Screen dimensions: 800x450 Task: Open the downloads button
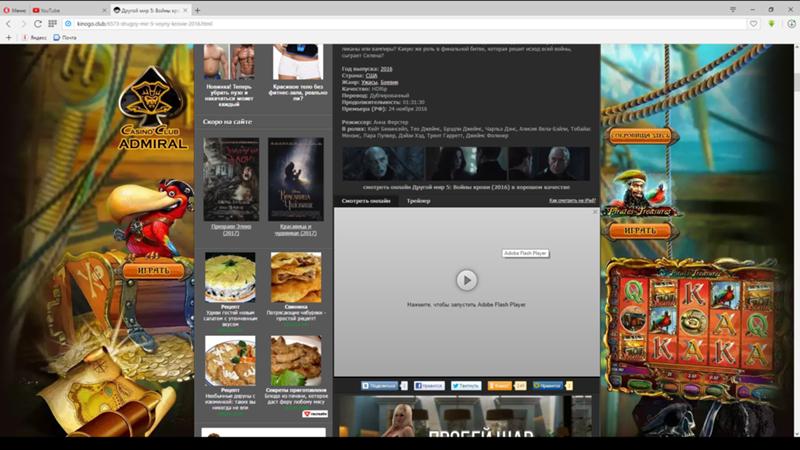(x=791, y=23)
